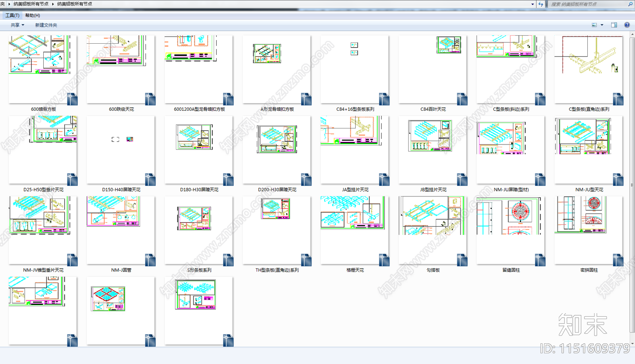Expand the address bar history dropdown

533,4
